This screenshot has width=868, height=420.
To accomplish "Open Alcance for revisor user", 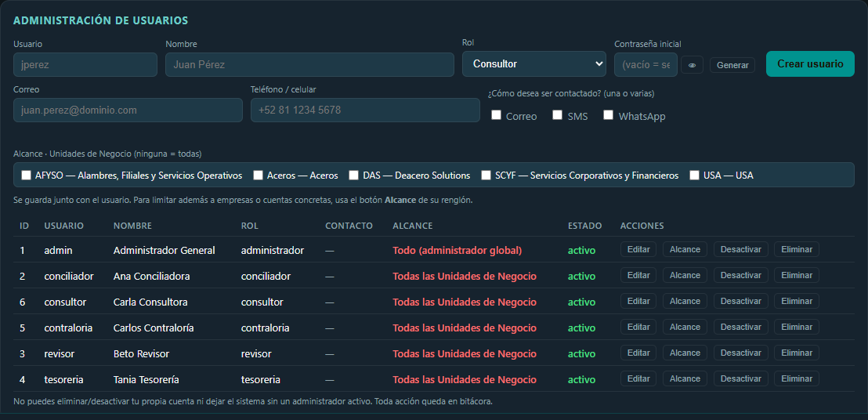I will point(685,353).
